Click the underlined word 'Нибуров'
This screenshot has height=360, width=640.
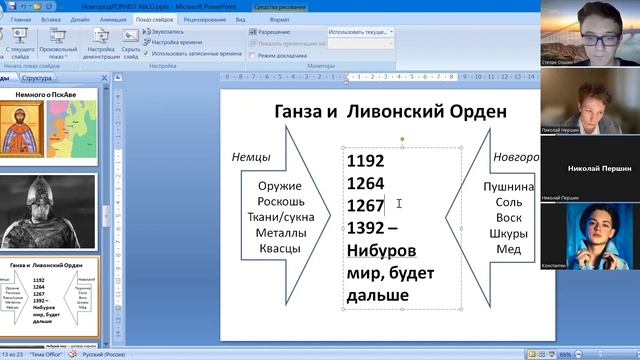(381, 250)
